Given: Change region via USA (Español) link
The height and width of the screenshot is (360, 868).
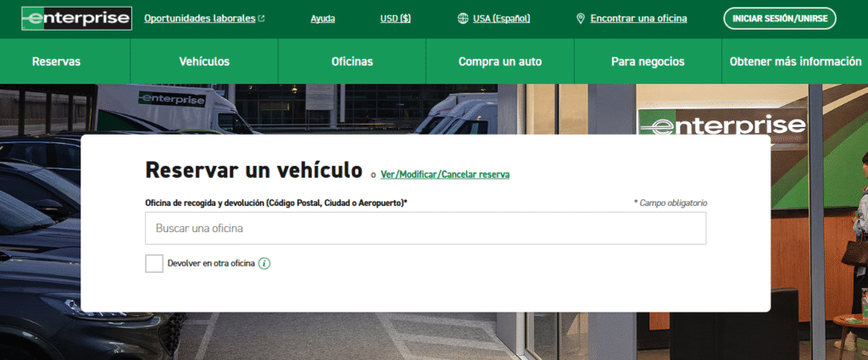Looking at the screenshot, I should coord(501,19).
